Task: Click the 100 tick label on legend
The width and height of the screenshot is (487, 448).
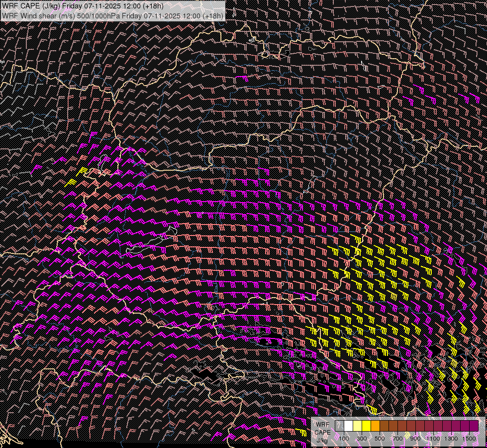Action: [344, 439]
